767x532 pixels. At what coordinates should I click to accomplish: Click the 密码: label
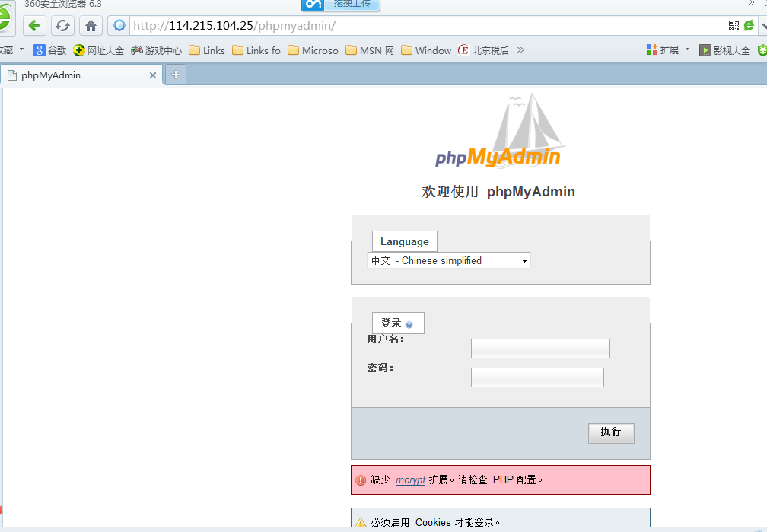(380, 368)
